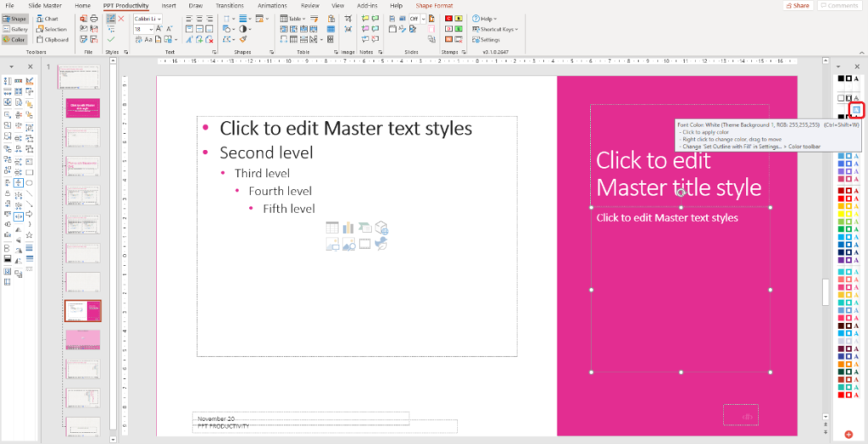Collapse the ribbon with the chevron
This screenshot has width=868, height=444.
pos(860,52)
